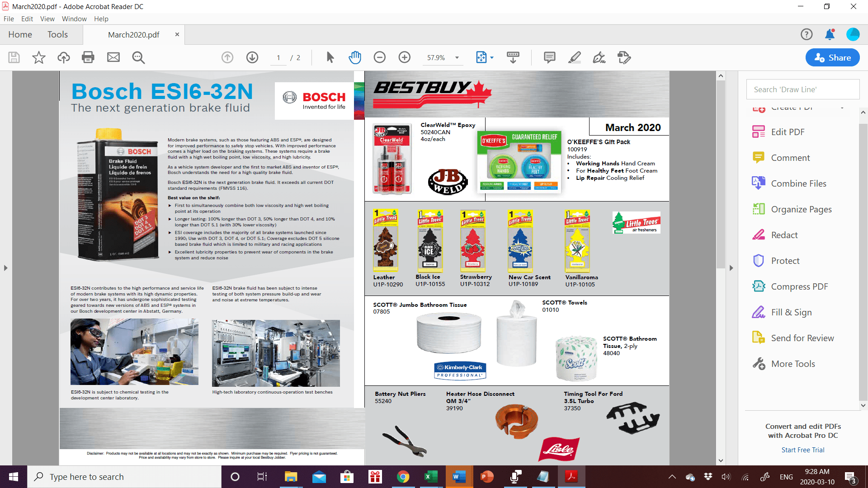Open Edit PDF tool
Image resolution: width=868 pixels, height=488 pixels.
(x=788, y=132)
